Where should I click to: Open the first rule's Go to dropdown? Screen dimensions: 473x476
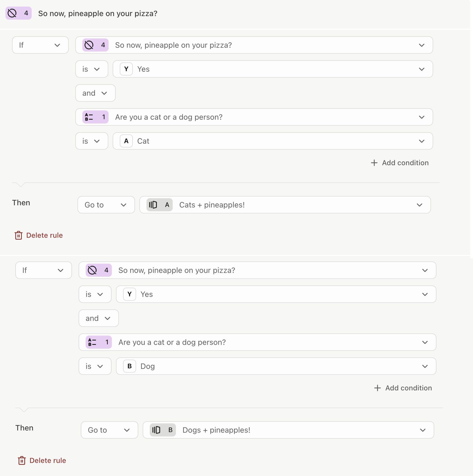106,205
